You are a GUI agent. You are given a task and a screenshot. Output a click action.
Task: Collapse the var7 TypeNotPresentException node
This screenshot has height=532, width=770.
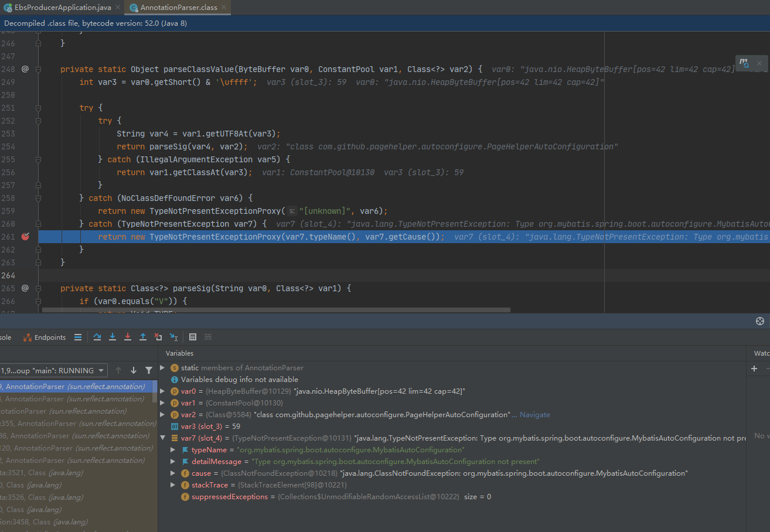coord(163,438)
